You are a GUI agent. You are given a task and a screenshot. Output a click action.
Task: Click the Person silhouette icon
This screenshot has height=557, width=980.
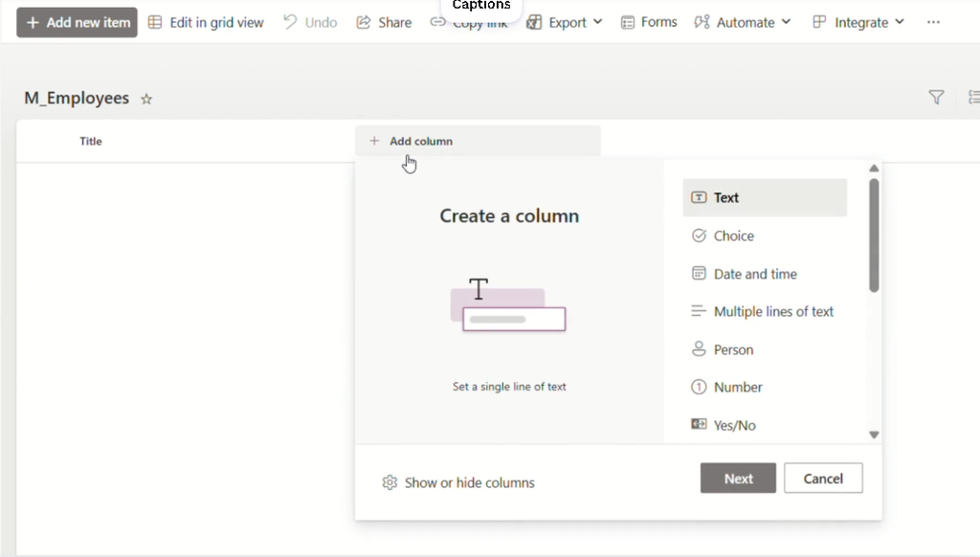(x=699, y=348)
